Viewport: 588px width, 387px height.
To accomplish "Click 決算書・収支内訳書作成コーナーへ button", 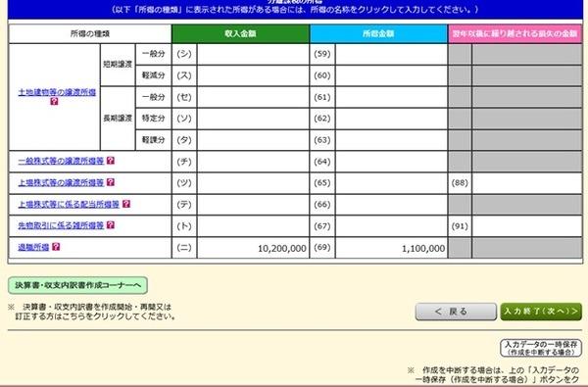I will coord(77,285).
